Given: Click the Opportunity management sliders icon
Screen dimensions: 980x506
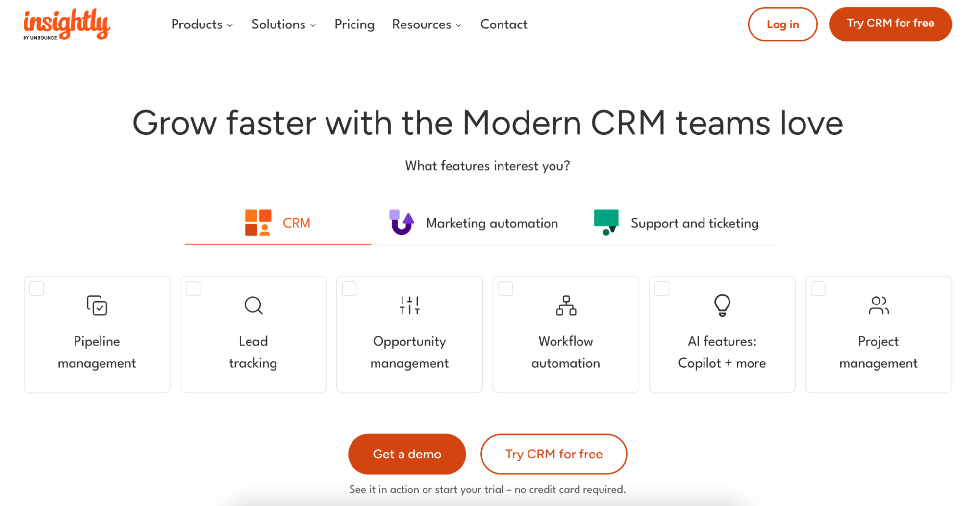Looking at the screenshot, I should [x=409, y=305].
